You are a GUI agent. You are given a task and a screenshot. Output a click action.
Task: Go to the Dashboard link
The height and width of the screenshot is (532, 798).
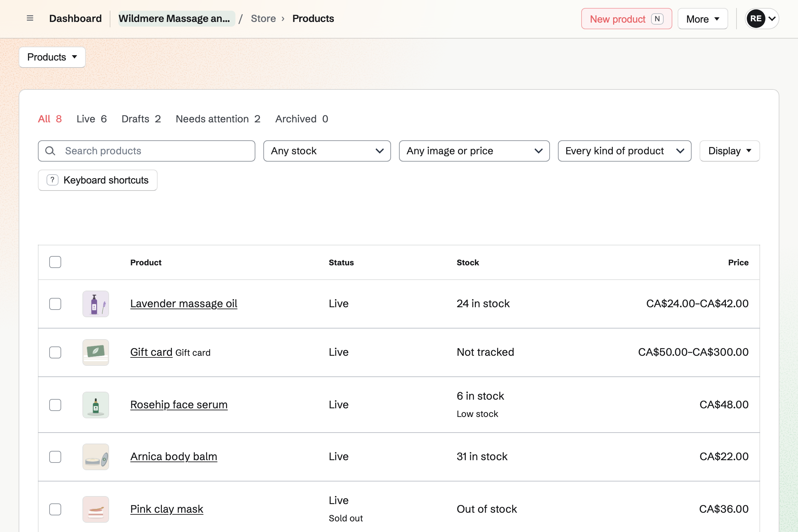75,19
